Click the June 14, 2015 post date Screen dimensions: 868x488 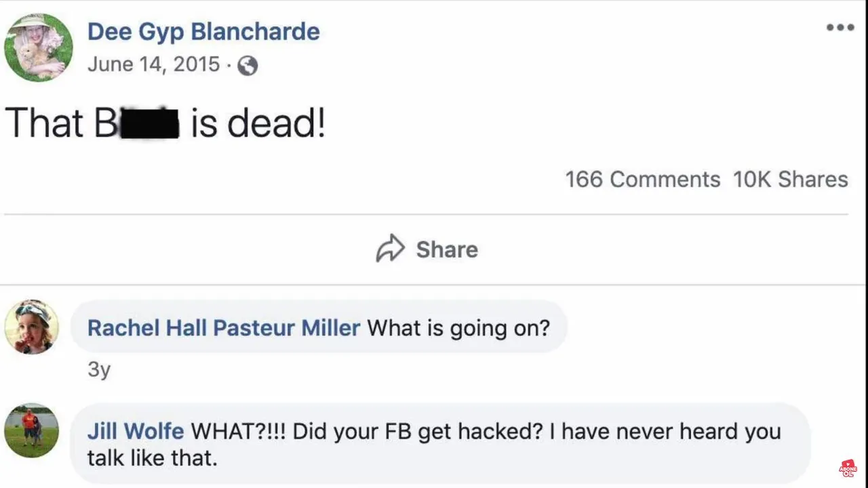pos(153,64)
